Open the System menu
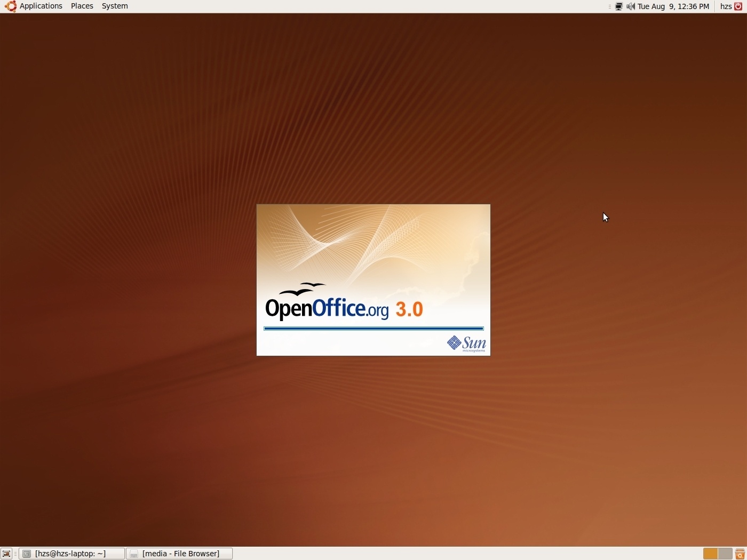The height and width of the screenshot is (560, 747). click(x=115, y=6)
